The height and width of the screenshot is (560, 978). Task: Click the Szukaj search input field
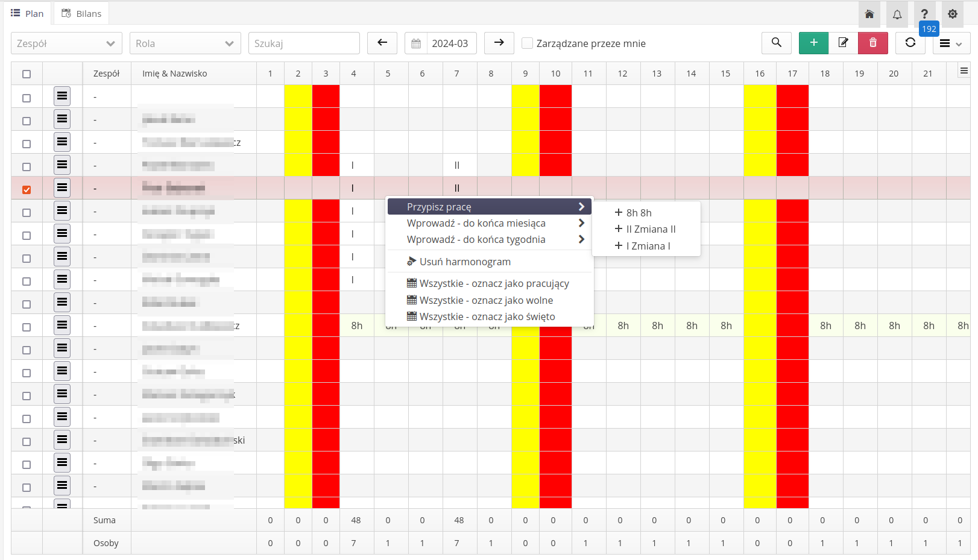304,43
